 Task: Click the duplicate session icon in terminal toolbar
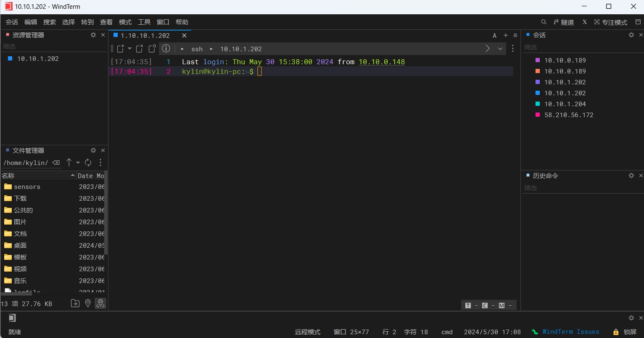(x=152, y=49)
